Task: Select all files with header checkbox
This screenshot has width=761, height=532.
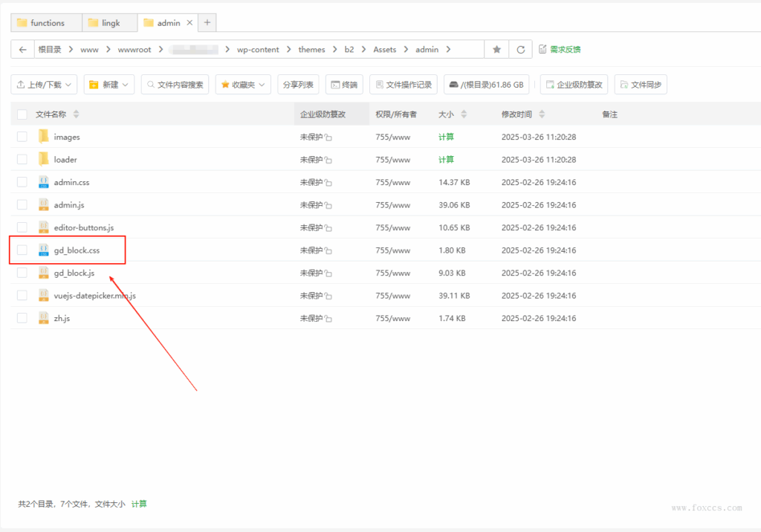Action: pos(22,114)
